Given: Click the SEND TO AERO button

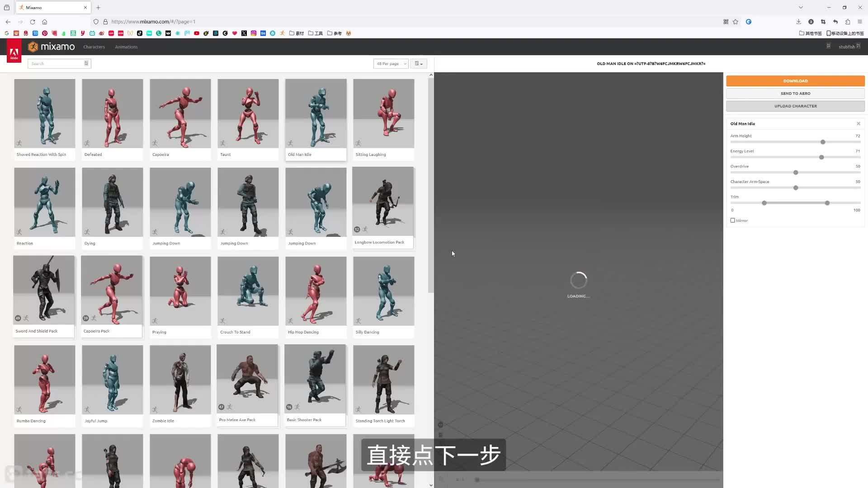Looking at the screenshot, I should 795,94.
